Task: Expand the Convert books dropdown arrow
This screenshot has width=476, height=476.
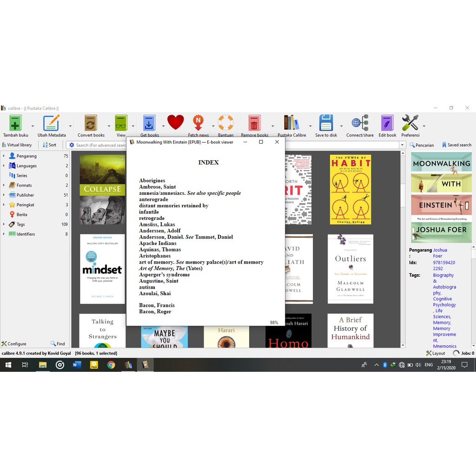Action: [109, 126]
